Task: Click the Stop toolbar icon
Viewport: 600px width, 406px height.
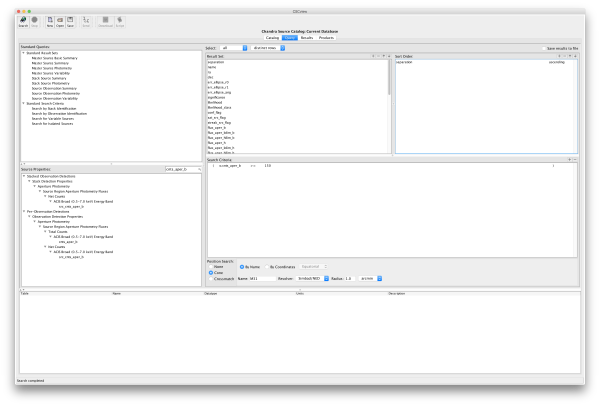Action: [35, 21]
